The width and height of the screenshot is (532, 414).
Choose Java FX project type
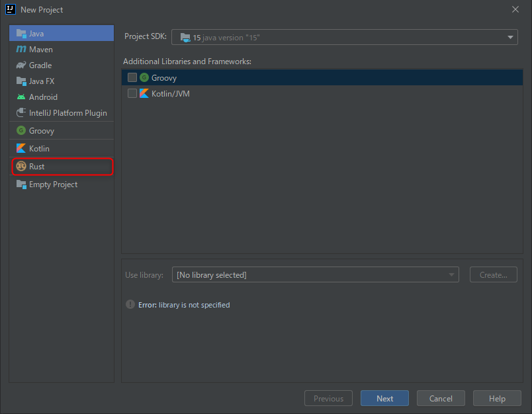tap(62, 81)
